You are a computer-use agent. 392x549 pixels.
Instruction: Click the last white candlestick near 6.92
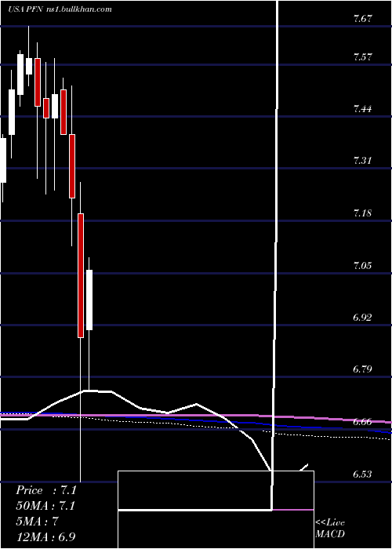tap(89, 300)
